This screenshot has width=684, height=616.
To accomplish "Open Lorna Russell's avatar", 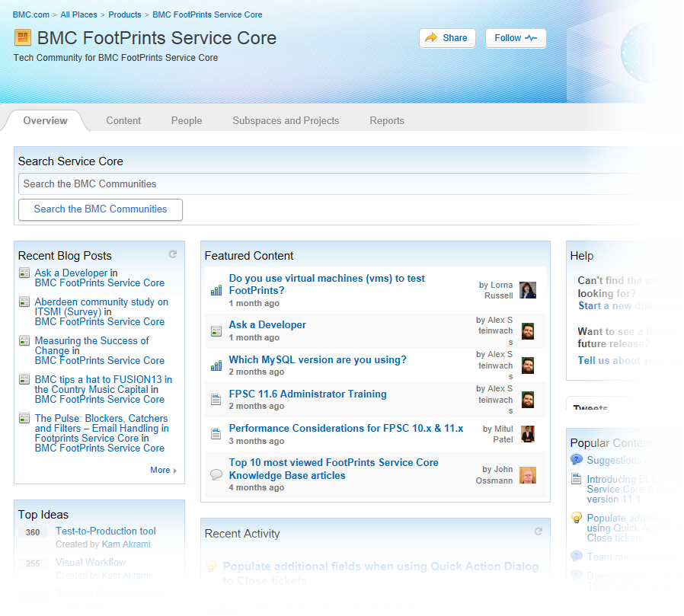I will (x=528, y=290).
